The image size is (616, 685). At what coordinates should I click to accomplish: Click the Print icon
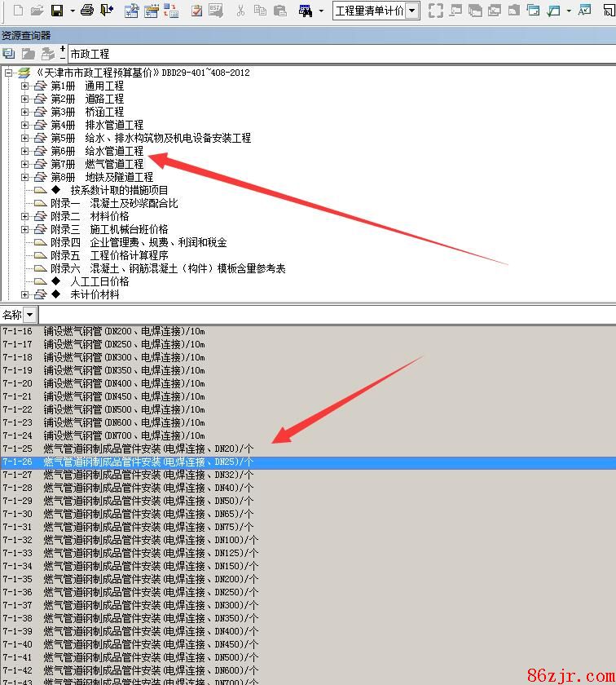pyautogui.click(x=87, y=11)
